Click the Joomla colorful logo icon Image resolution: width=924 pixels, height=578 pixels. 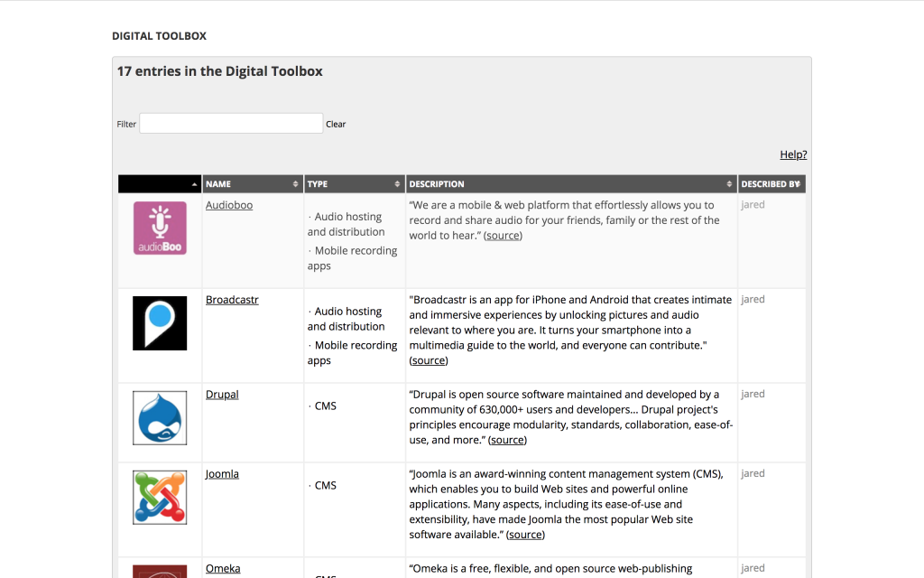(x=160, y=498)
